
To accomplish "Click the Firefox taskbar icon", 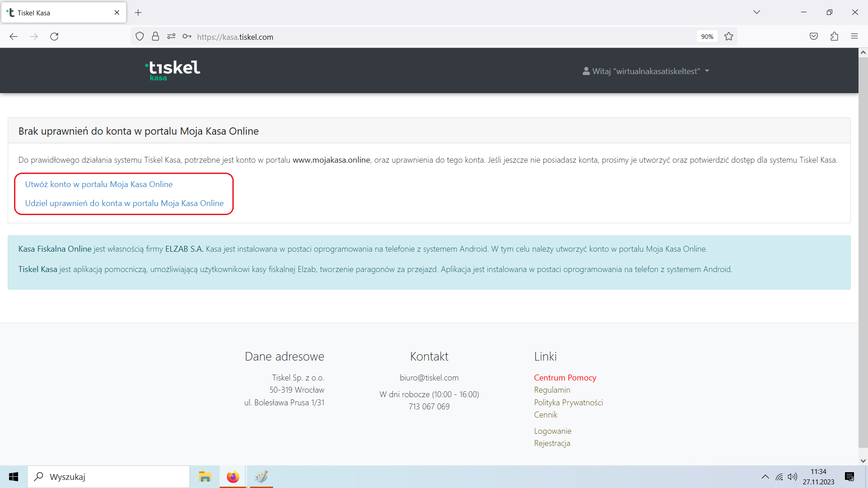I will click(x=233, y=477).
